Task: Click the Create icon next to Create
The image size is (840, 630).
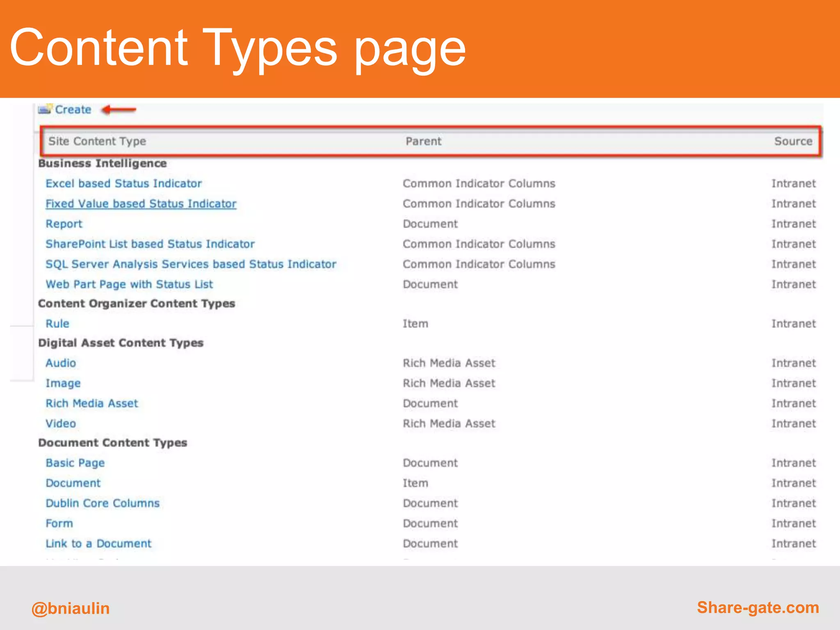Action: coord(45,110)
